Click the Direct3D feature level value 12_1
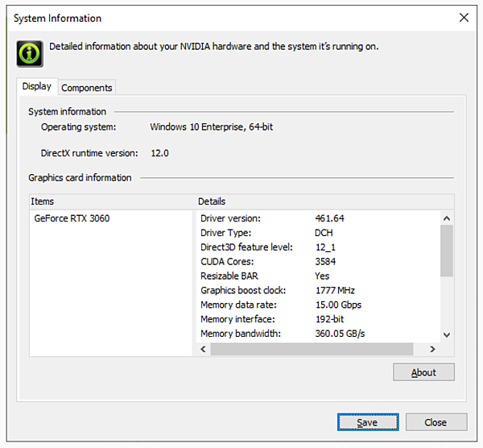Viewport: 483px width, 448px height. pyautogui.click(x=325, y=247)
